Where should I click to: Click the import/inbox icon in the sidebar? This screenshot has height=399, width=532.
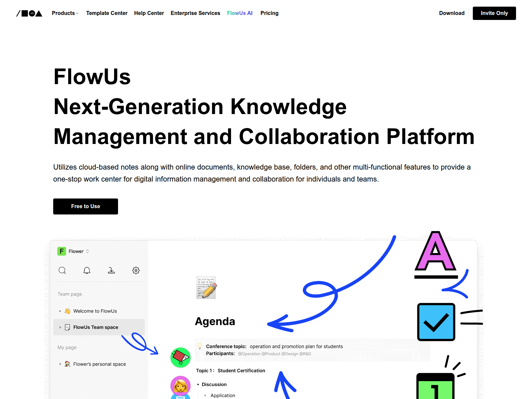(111, 270)
